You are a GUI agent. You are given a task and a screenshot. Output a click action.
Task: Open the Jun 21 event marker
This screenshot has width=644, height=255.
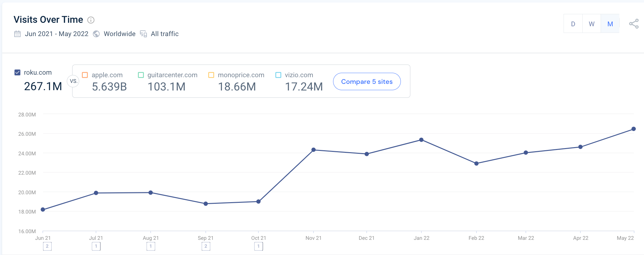pyautogui.click(x=47, y=246)
